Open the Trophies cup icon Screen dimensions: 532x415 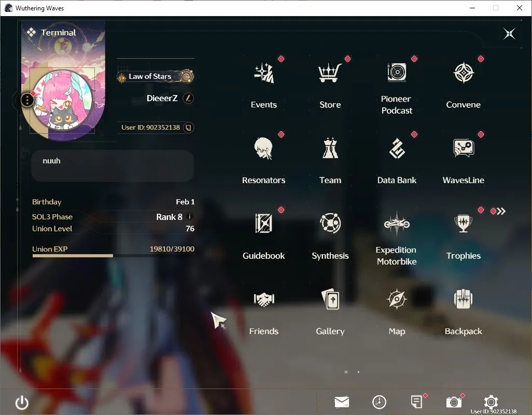pyautogui.click(x=463, y=223)
